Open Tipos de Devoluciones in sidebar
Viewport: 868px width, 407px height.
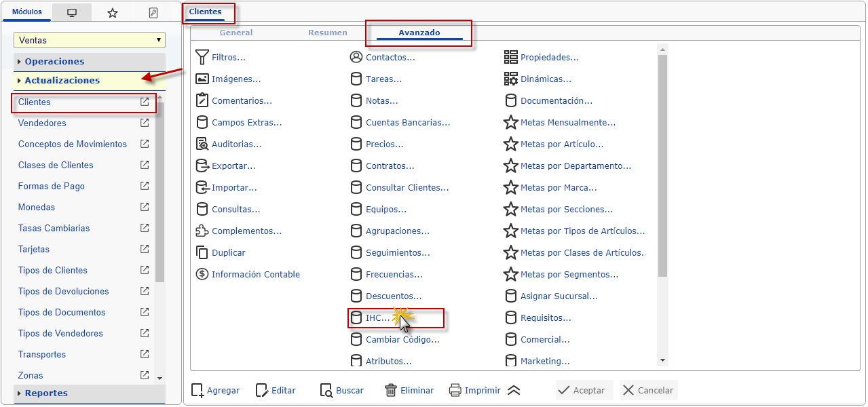click(64, 291)
